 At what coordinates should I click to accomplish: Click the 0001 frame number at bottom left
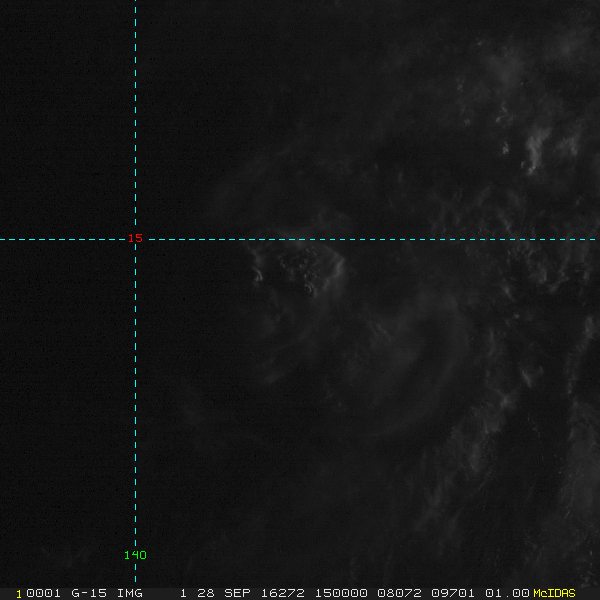pos(44,593)
